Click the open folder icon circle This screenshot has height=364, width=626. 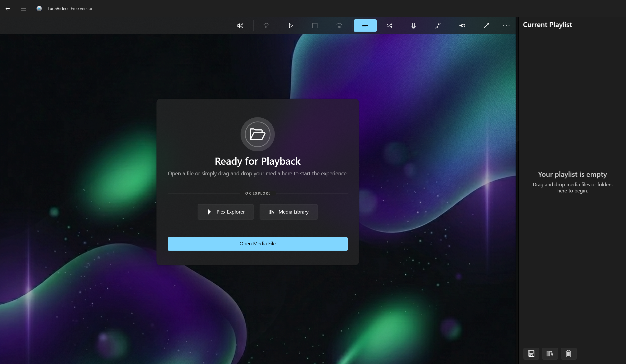258,134
